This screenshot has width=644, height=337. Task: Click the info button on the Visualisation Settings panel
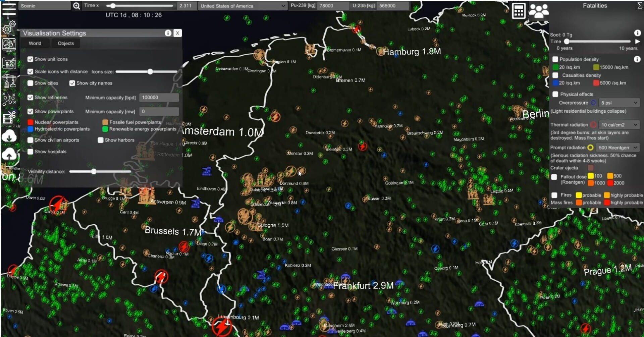(x=168, y=33)
